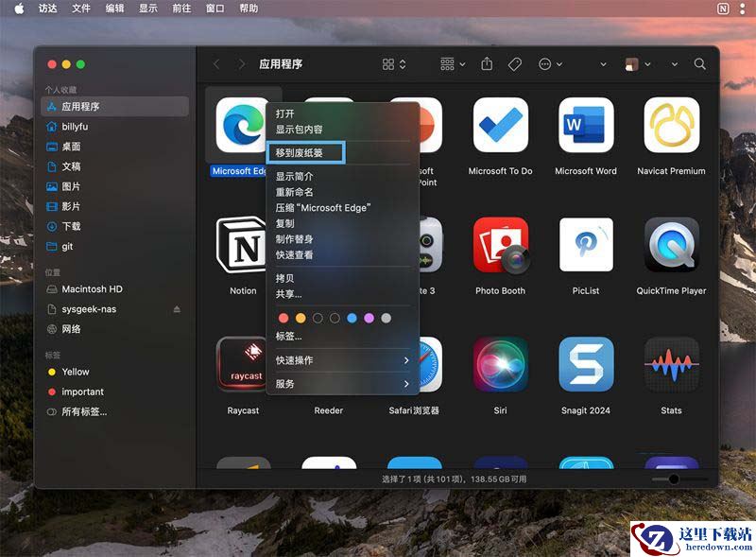Open the 显示 menu in menu bar
The width and height of the screenshot is (756, 557).
(148, 9)
